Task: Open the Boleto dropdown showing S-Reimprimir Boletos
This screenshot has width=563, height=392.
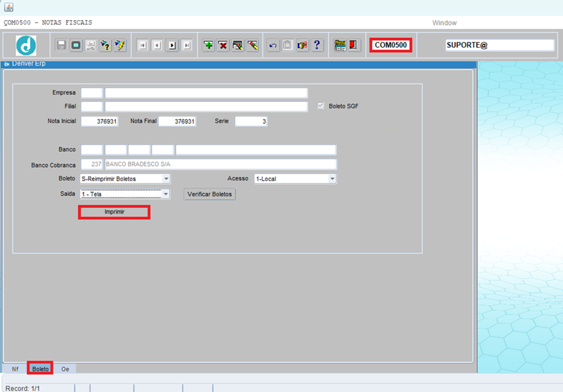Action: click(166, 179)
